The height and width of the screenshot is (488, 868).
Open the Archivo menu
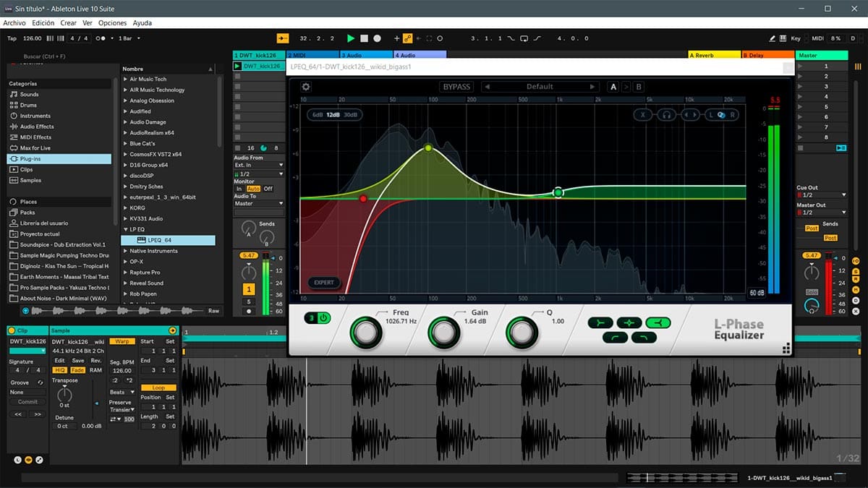14,23
